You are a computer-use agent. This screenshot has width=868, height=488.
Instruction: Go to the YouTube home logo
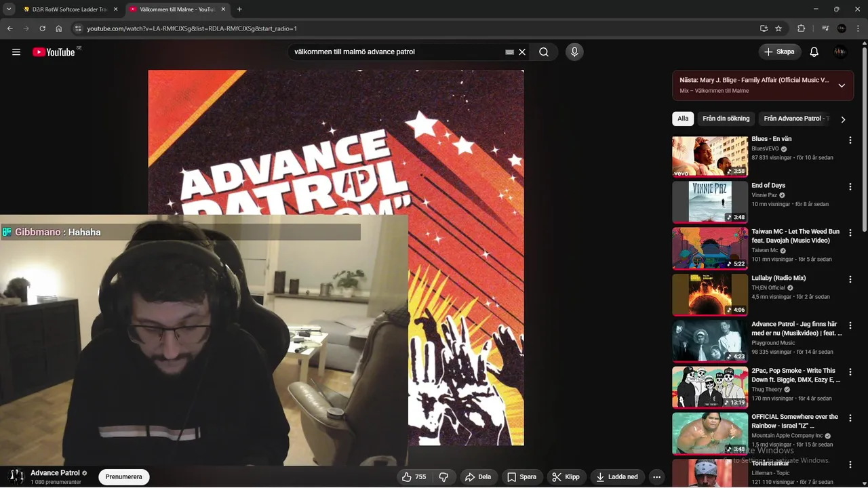(x=54, y=52)
